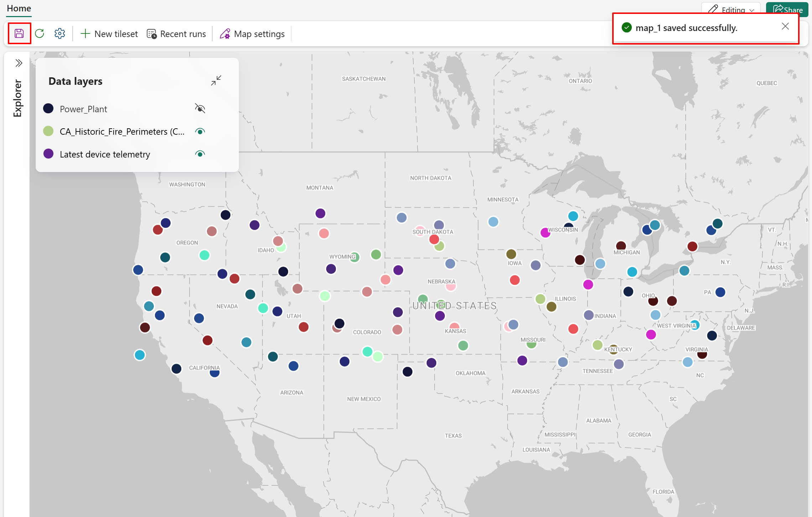This screenshot has height=517, width=812.
Task: Expand the Explorer side panel
Action: tap(19, 63)
